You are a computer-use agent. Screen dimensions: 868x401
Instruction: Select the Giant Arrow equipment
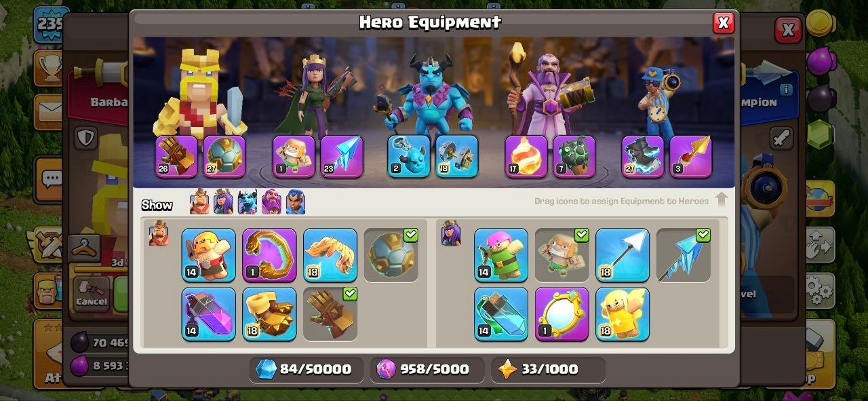click(x=623, y=254)
